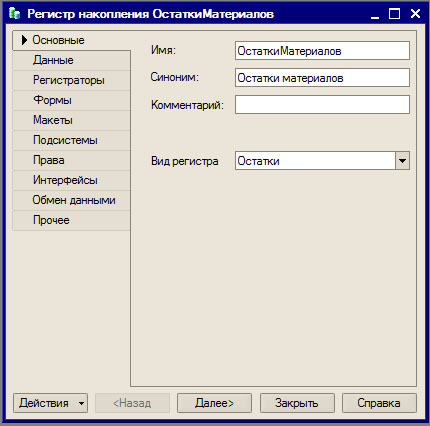Minimize the register properties window
The height and width of the screenshot is (426, 430).
point(375,14)
